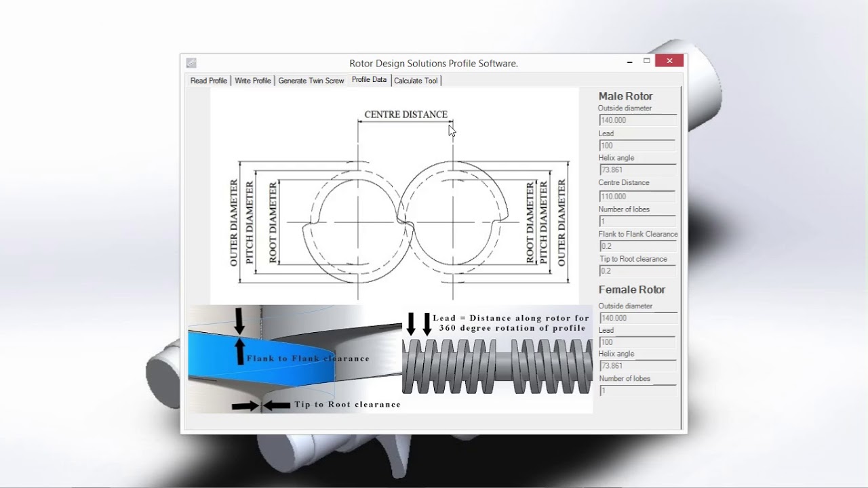Click the Centre Distance label in Male Rotor
The width and height of the screenshot is (868, 488).
click(624, 182)
